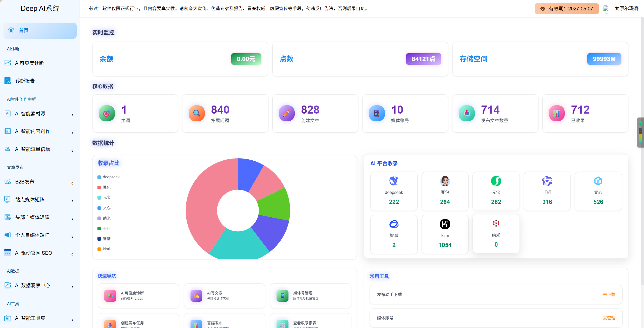Click the AI 智能内容创作 sidebar icon

click(8, 131)
